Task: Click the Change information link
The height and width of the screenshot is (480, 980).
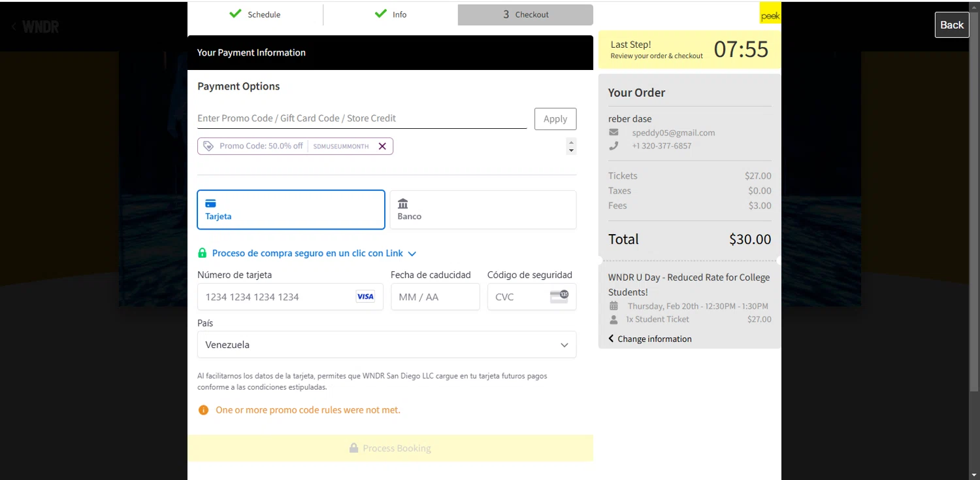Action: point(650,339)
